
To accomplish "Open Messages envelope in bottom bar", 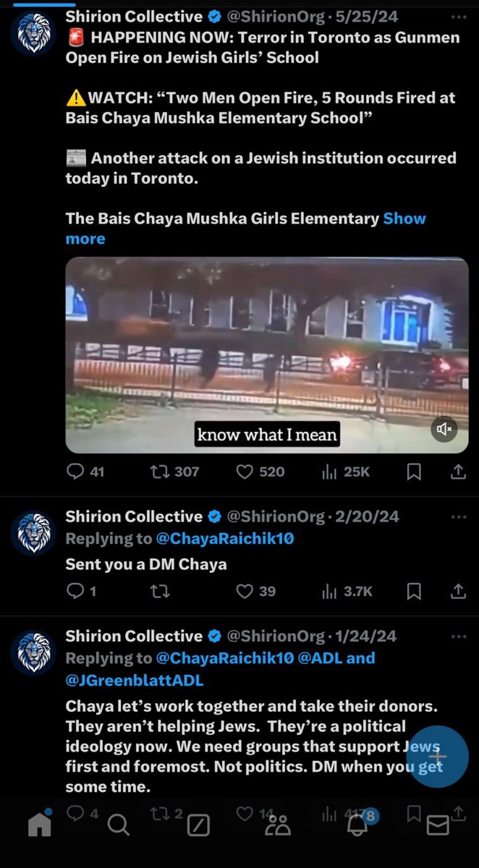I will (x=438, y=825).
